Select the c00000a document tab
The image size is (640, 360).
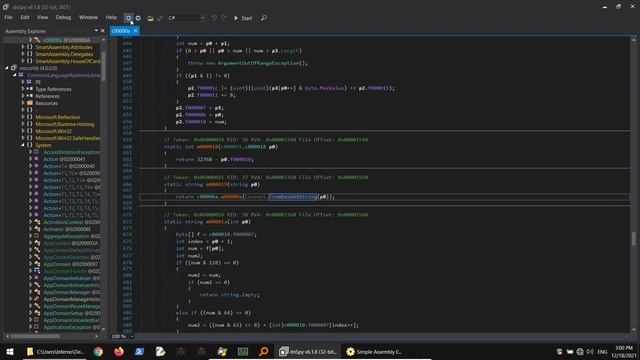(x=121, y=31)
